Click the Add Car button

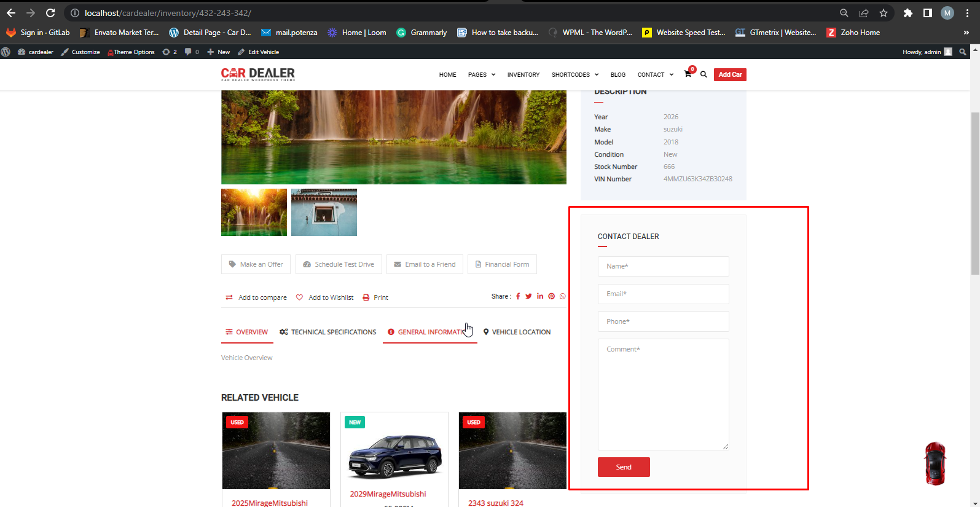(x=730, y=74)
